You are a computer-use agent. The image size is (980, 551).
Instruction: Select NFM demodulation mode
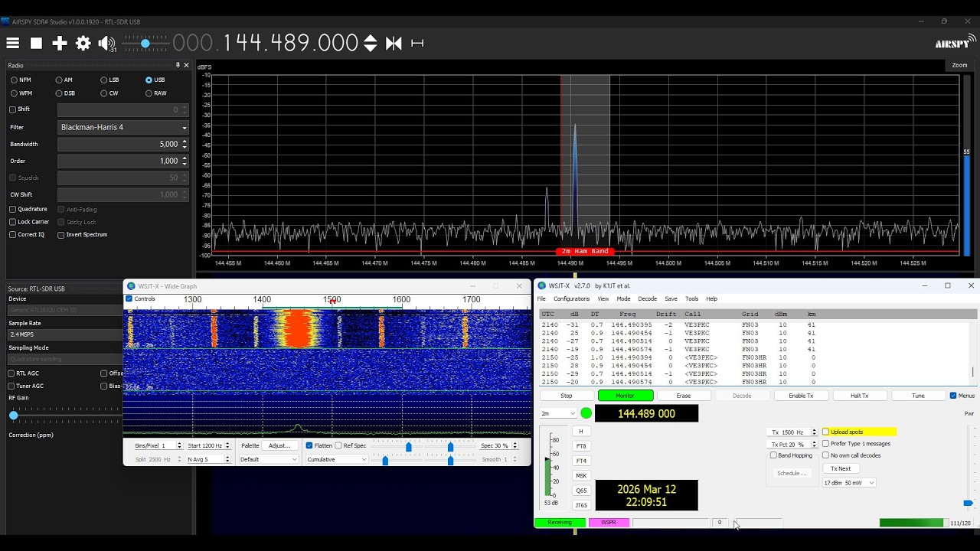tap(21, 80)
